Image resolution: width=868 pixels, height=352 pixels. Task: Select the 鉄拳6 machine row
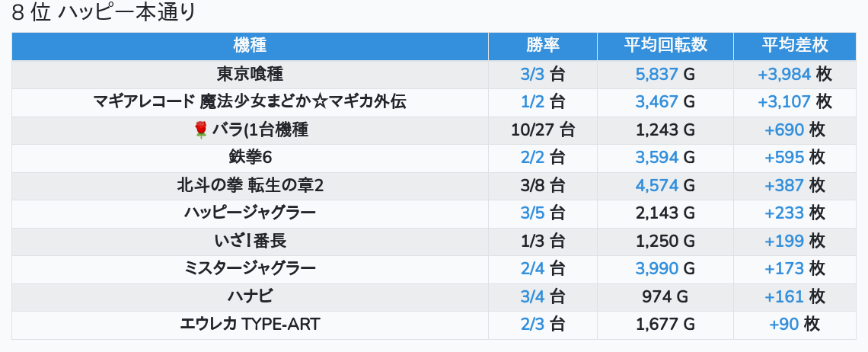(x=250, y=158)
